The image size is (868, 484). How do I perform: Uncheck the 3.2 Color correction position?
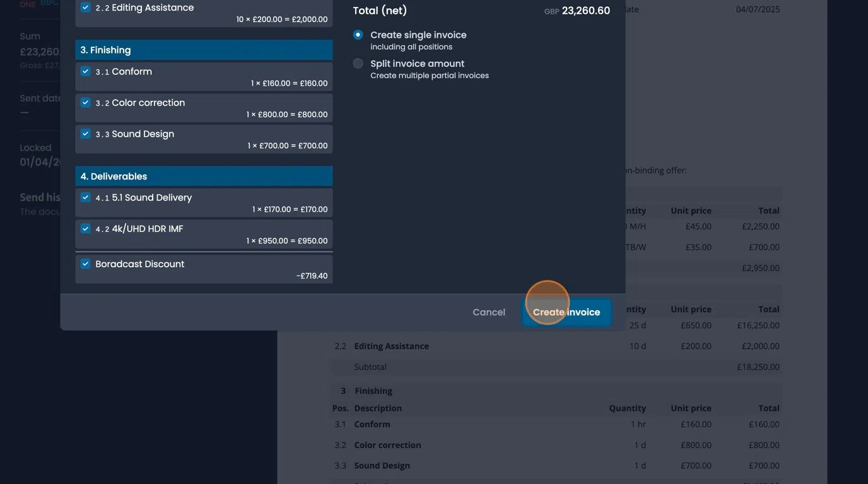(85, 102)
